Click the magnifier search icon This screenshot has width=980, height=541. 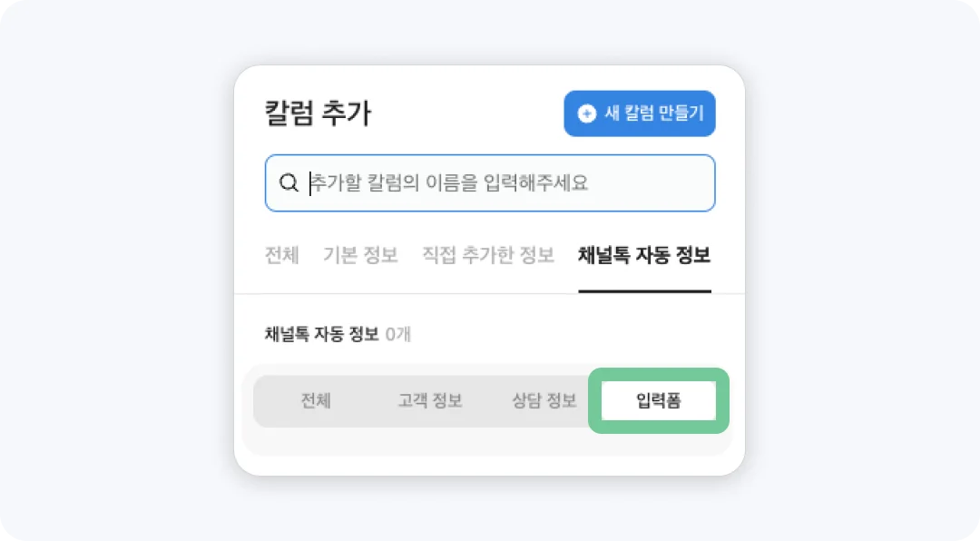point(289,183)
